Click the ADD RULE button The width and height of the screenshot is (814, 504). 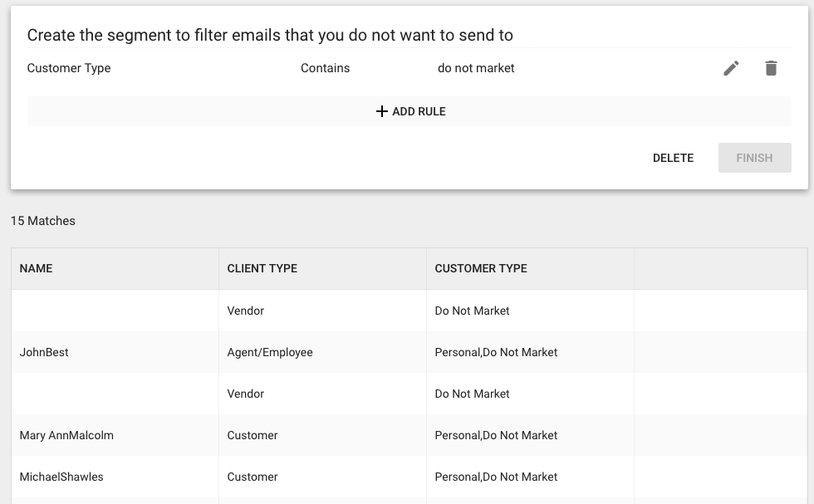pyautogui.click(x=409, y=111)
